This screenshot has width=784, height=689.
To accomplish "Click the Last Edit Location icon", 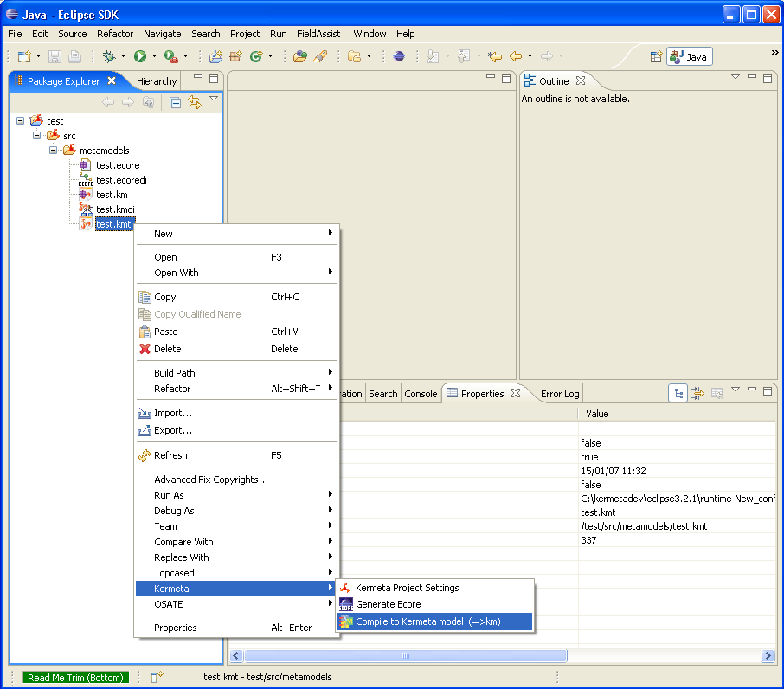I will click(x=495, y=56).
